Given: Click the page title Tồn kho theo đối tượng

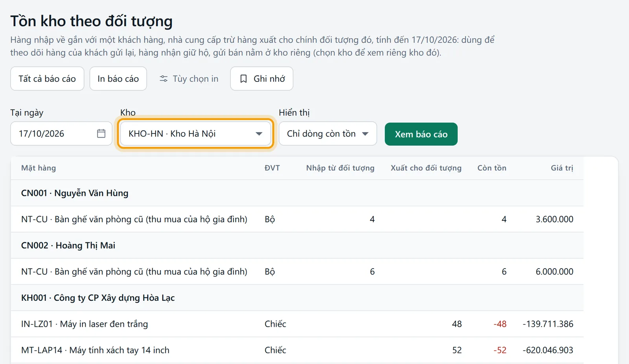Looking at the screenshot, I should [91, 21].
